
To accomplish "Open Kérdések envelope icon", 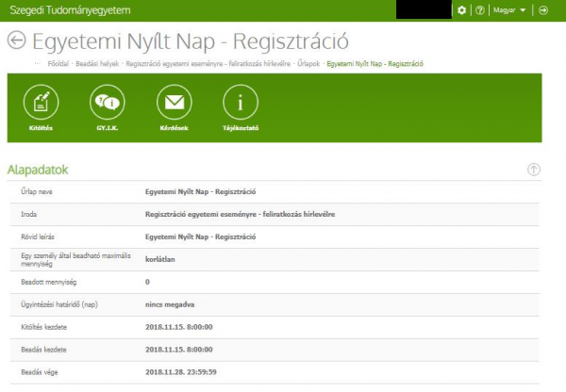I will coord(172,101).
